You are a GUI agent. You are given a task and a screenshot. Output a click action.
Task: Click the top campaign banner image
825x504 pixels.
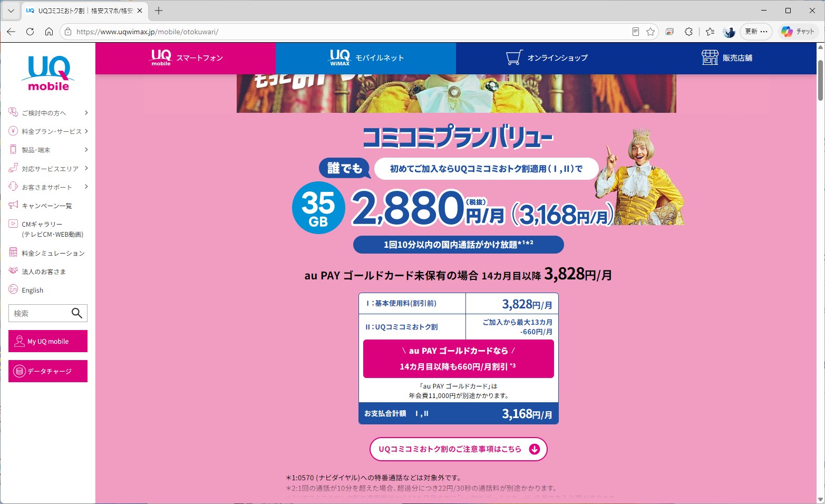(x=457, y=93)
